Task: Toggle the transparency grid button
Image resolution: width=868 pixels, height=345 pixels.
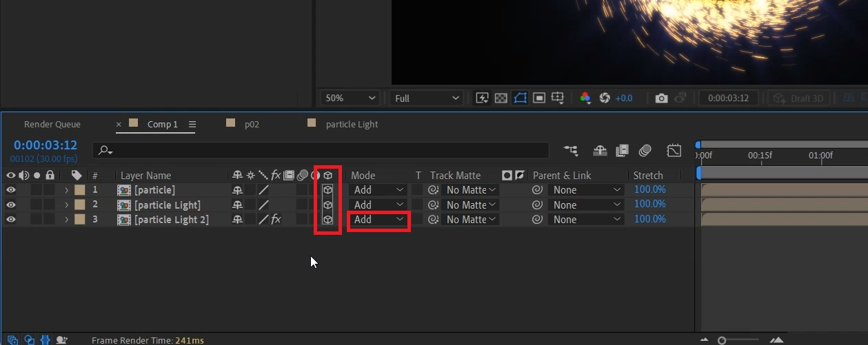Action: (x=502, y=98)
